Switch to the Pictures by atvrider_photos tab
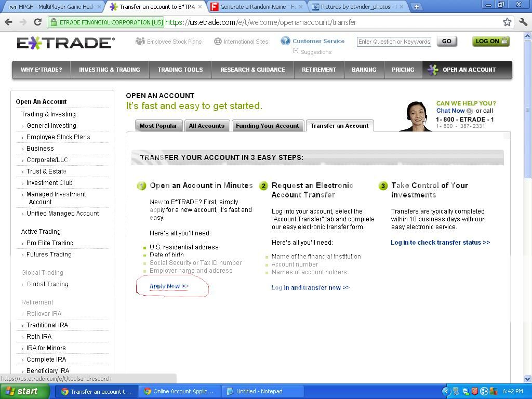532x399 pixels. click(358, 6)
